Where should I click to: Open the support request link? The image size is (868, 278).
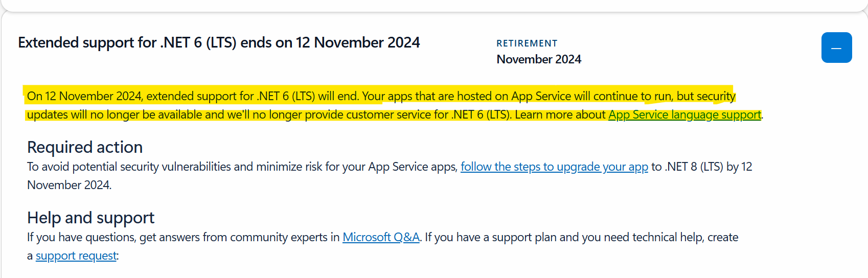click(x=76, y=256)
